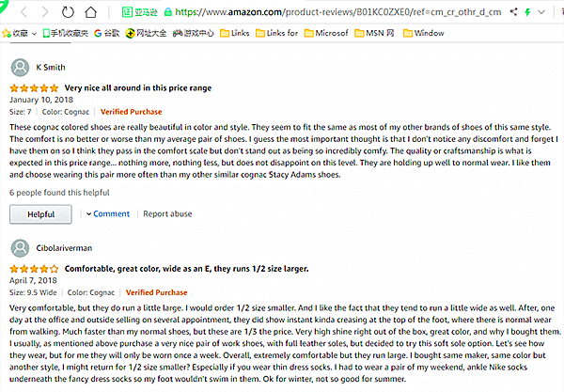Click the Report abuse link
The image size is (564, 392).
(168, 213)
